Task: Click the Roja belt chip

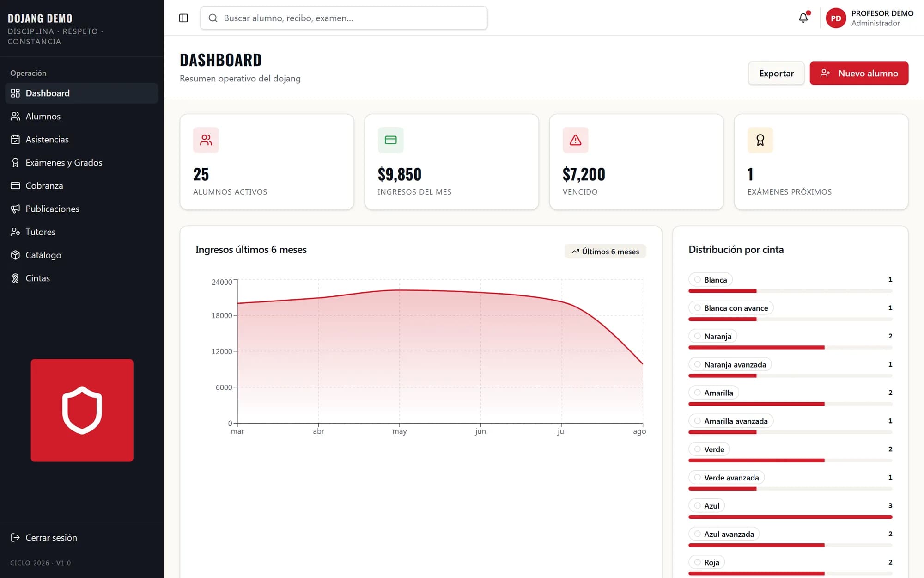Action: (x=707, y=562)
